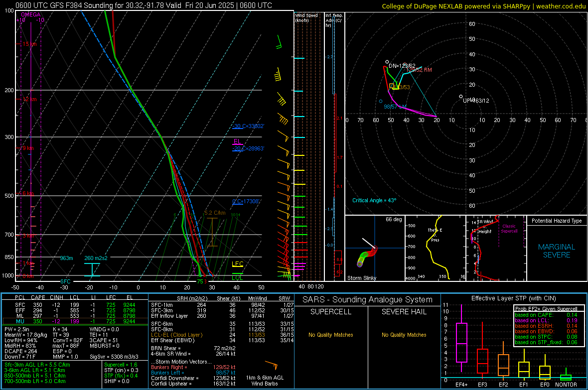Click the Bunkers Left = 98/57 kt line
588x390 pixels.
click(193, 373)
